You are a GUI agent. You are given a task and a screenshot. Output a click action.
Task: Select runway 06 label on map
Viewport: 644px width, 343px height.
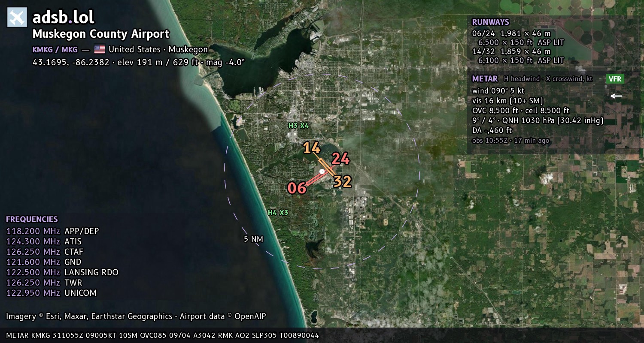[297, 188]
